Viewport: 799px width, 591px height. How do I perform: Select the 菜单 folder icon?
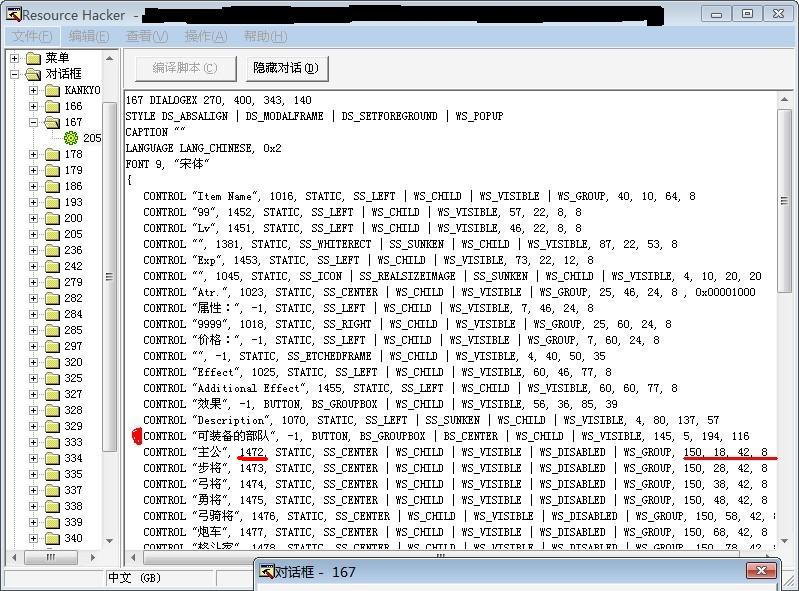tap(33, 58)
